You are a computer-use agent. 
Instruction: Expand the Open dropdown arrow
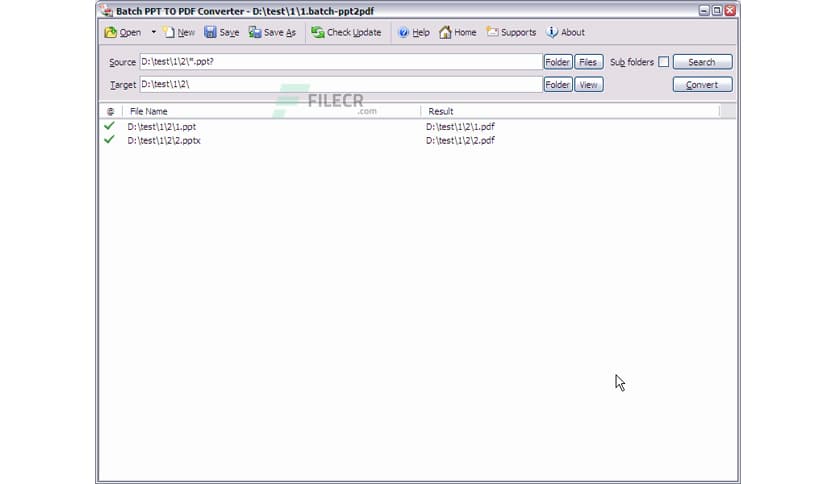coord(154,33)
